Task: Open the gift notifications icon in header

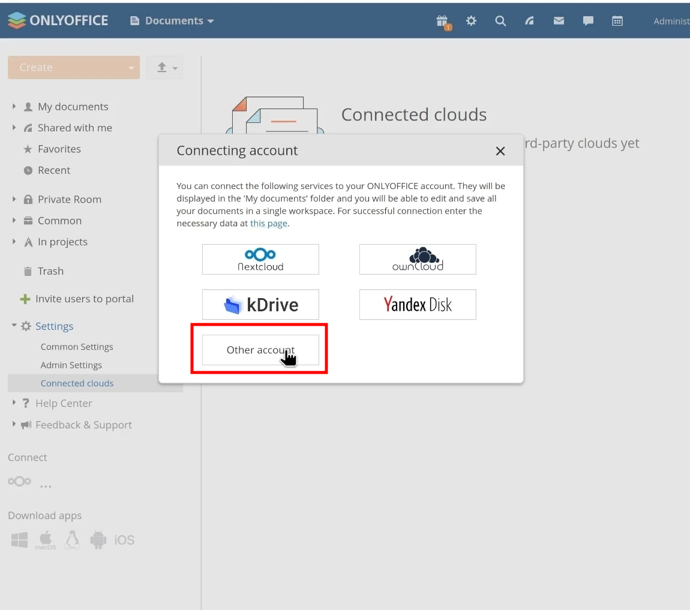Action: point(442,21)
